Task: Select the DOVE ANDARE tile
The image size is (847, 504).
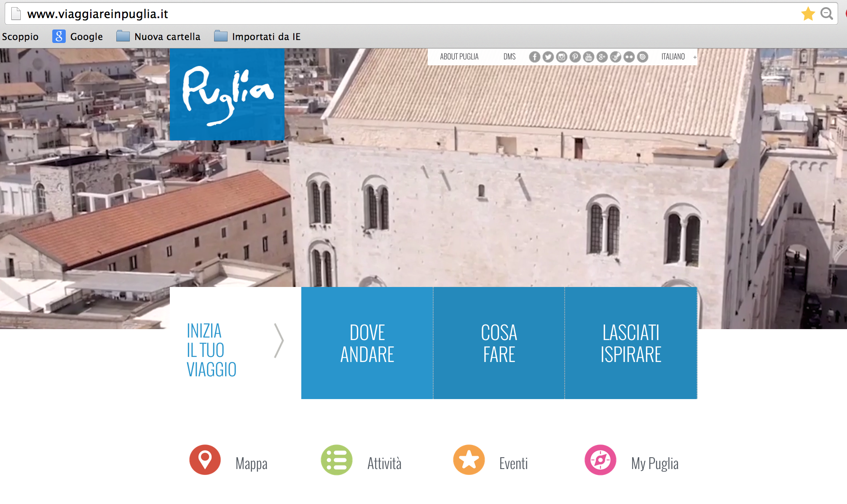Action: pyautogui.click(x=367, y=343)
